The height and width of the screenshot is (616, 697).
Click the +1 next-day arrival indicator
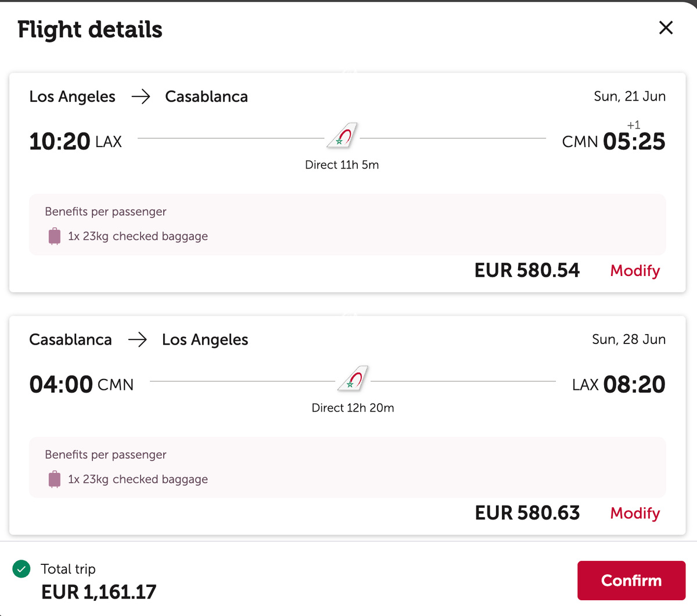coord(634,124)
